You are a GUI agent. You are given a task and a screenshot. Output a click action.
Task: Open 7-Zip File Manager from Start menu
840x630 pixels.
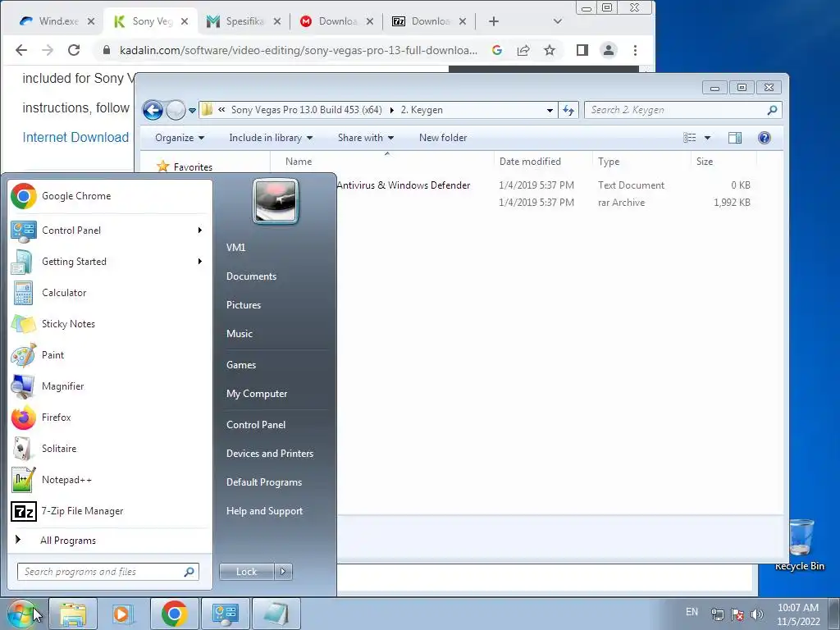[x=110, y=511]
